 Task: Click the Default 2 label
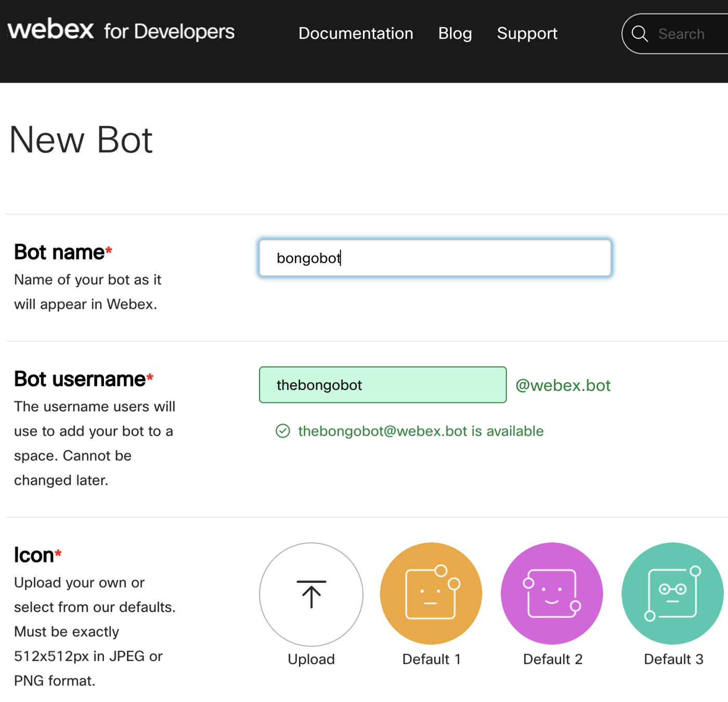553,659
